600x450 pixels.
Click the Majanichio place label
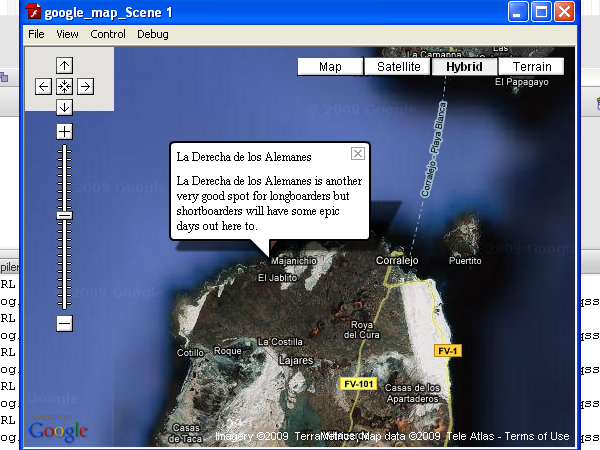click(293, 261)
